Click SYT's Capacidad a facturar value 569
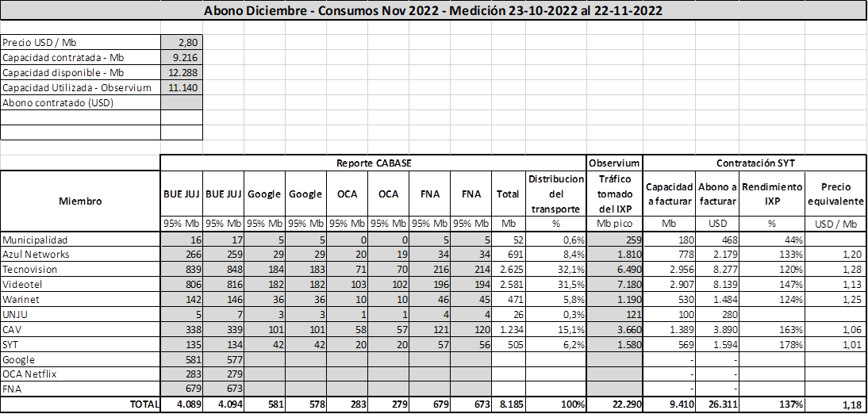The height and width of the screenshot is (414, 868). pyautogui.click(x=670, y=344)
